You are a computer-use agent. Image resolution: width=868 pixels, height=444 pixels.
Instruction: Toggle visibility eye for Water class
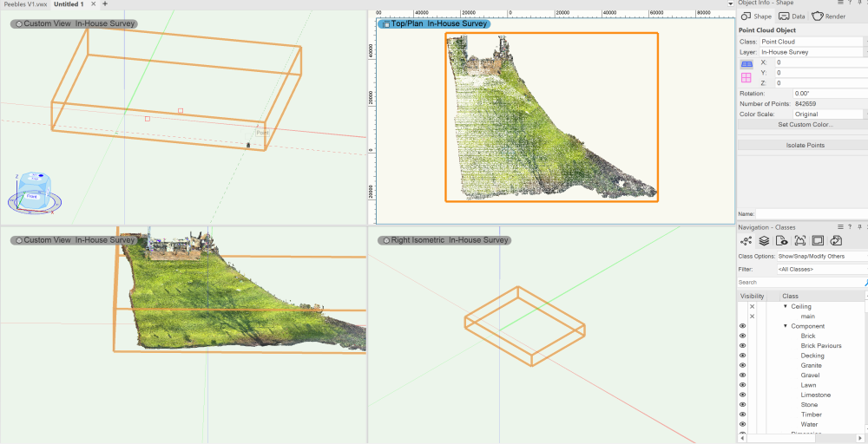pos(743,424)
